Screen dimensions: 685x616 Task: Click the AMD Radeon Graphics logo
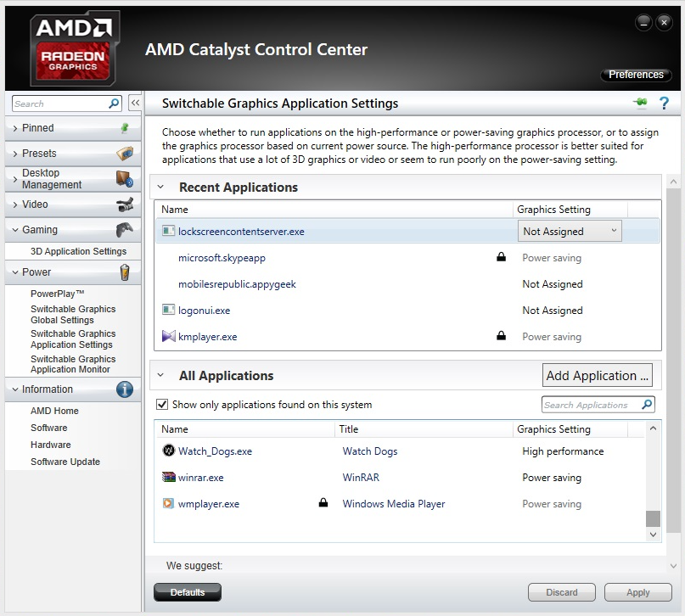coord(75,48)
